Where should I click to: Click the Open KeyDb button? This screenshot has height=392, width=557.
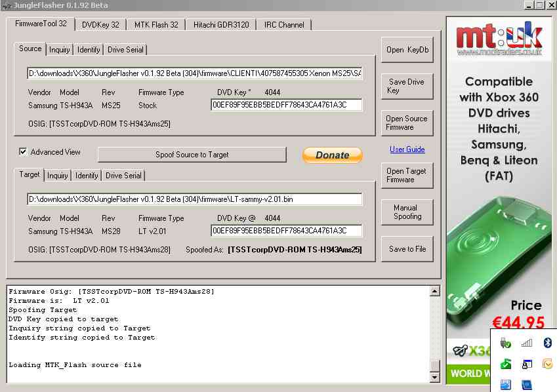(x=407, y=50)
